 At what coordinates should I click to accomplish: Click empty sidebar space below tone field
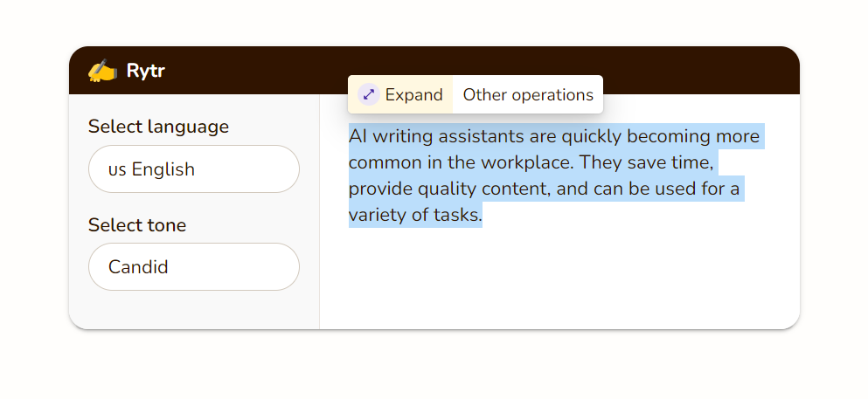194,310
